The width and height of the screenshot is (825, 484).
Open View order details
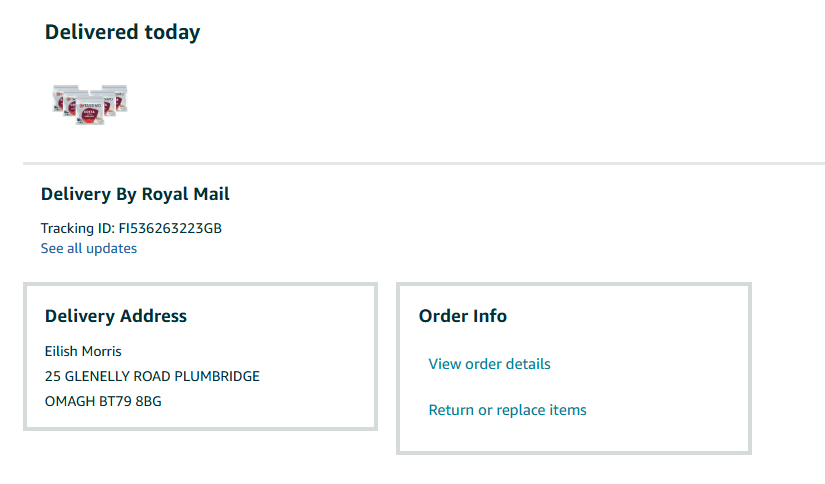coord(489,364)
